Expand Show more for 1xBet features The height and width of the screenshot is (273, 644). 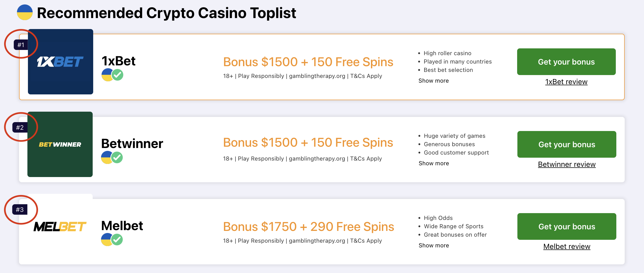[x=434, y=81]
